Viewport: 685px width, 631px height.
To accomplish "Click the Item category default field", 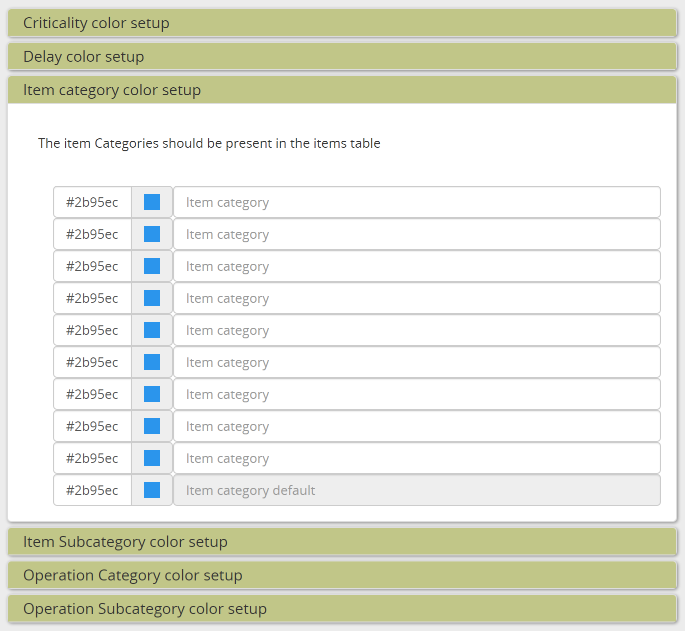I will click(x=416, y=490).
